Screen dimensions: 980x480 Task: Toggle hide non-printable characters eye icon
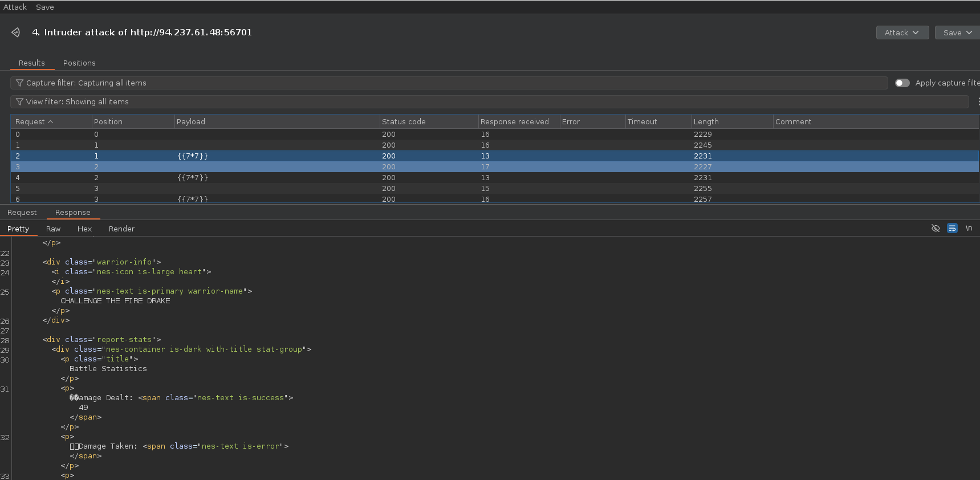tap(936, 228)
